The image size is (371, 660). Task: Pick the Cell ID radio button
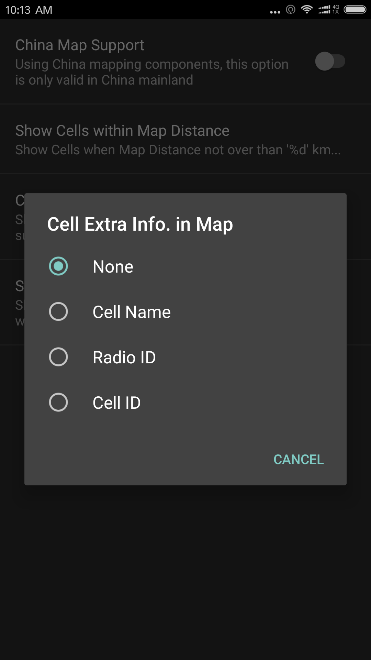(58, 403)
